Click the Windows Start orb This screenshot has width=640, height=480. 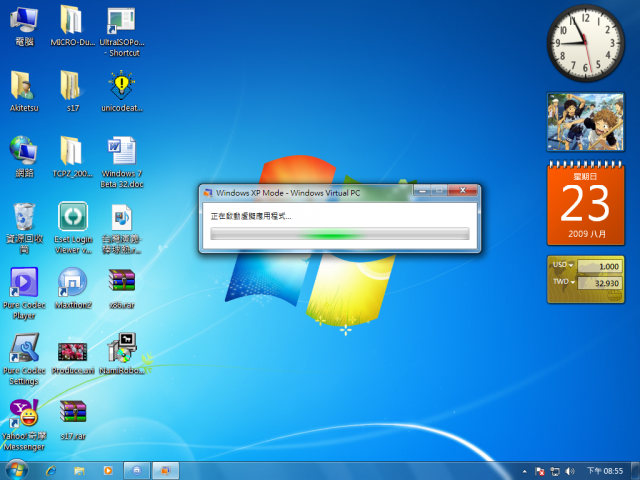(x=16, y=470)
